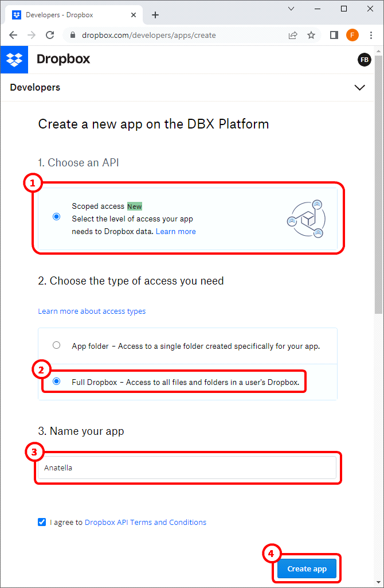The width and height of the screenshot is (384, 588).
Task: Click the Dropbox logo icon in header
Action: tap(14, 60)
